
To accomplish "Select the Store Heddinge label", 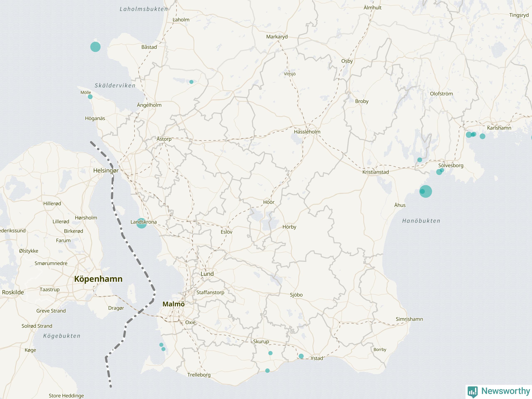I will point(66,396).
